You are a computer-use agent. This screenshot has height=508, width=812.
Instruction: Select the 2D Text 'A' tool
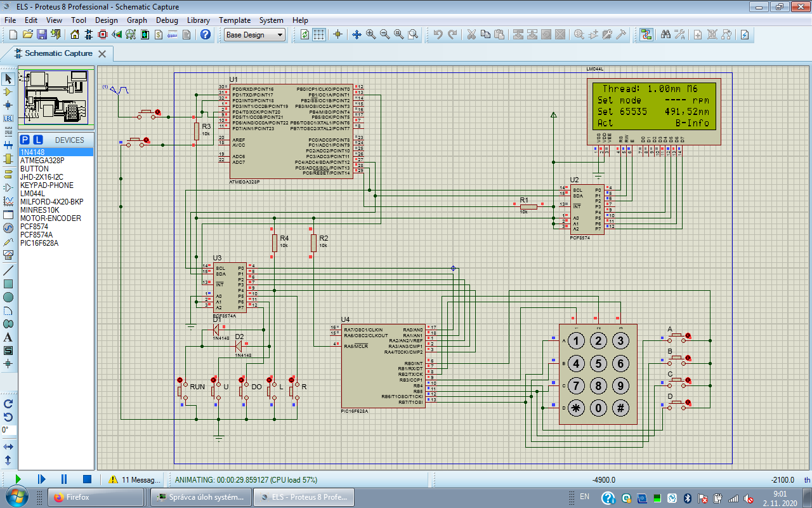pos(8,337)
